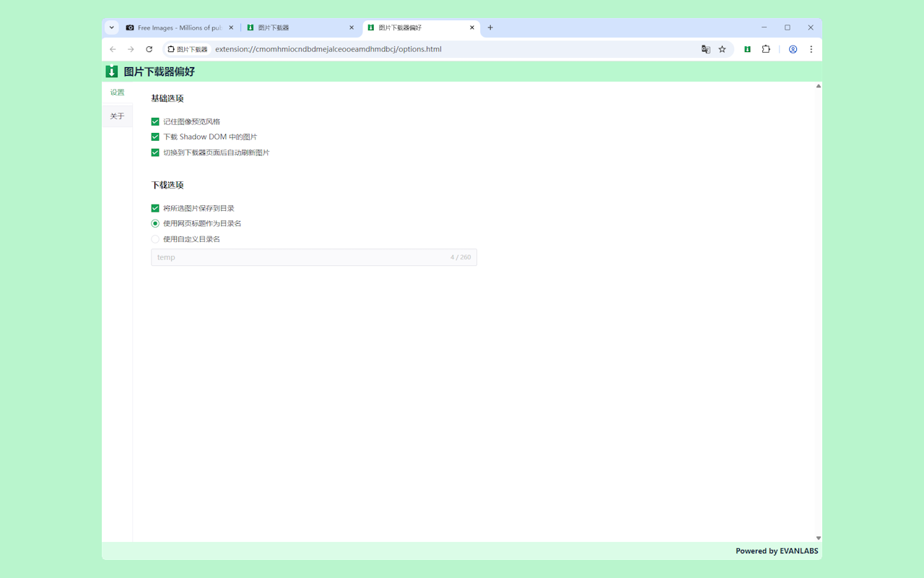Viewport: 924px width, 578px height.
Task: Click the 图片下载器 extension site chip
Action: click(x=188, y=49)
